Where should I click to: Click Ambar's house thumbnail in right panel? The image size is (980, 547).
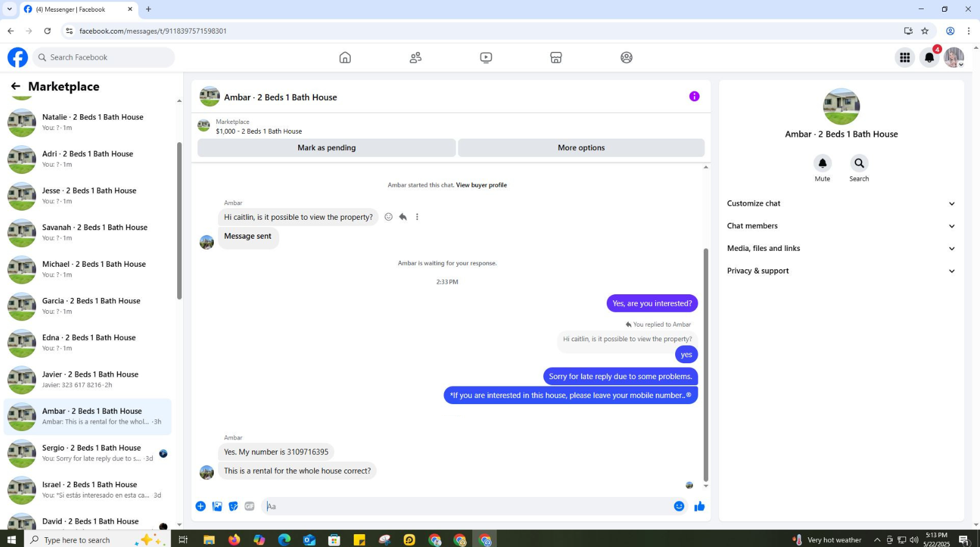pos(841,106)
